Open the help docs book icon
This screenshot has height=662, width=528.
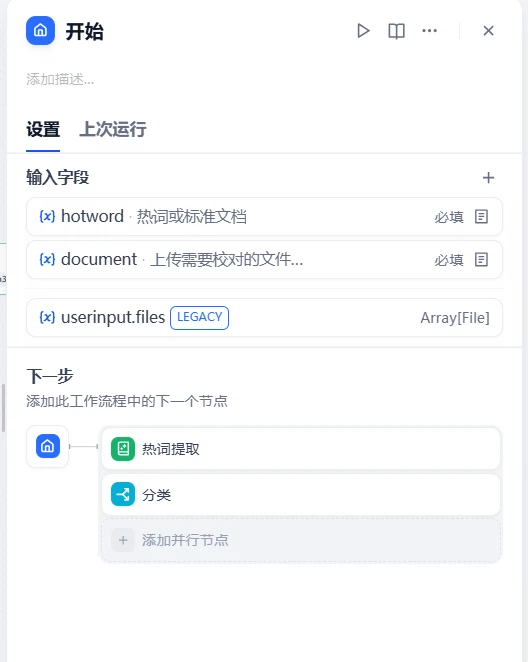tap(396, 31)
